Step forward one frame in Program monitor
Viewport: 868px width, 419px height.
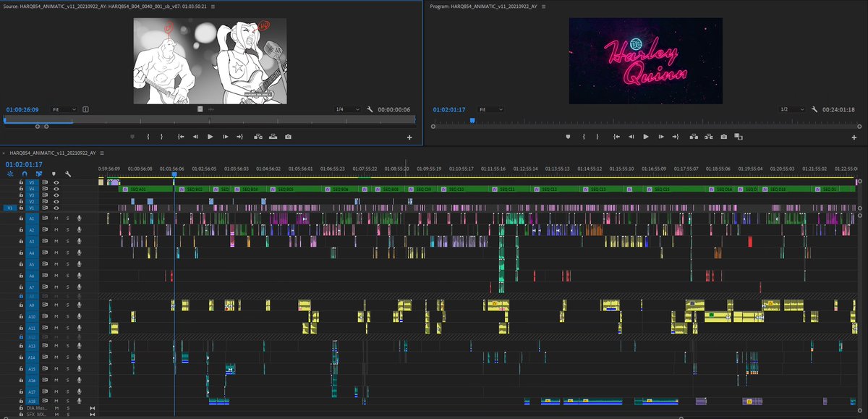coord(660,136)
